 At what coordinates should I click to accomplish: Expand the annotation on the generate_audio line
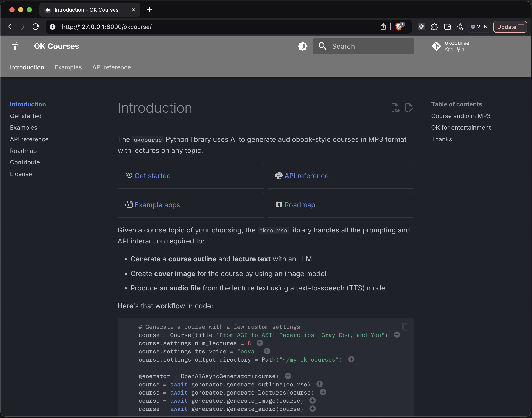tap(312, 409)
